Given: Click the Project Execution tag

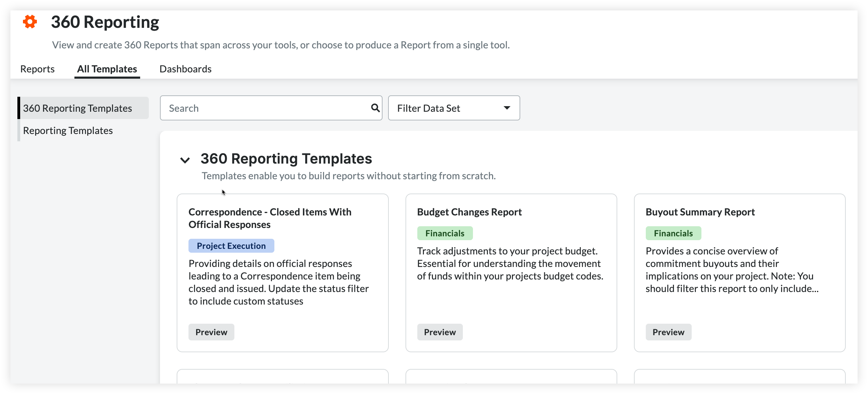Looking at the screenshot, I should coord(231,246).
